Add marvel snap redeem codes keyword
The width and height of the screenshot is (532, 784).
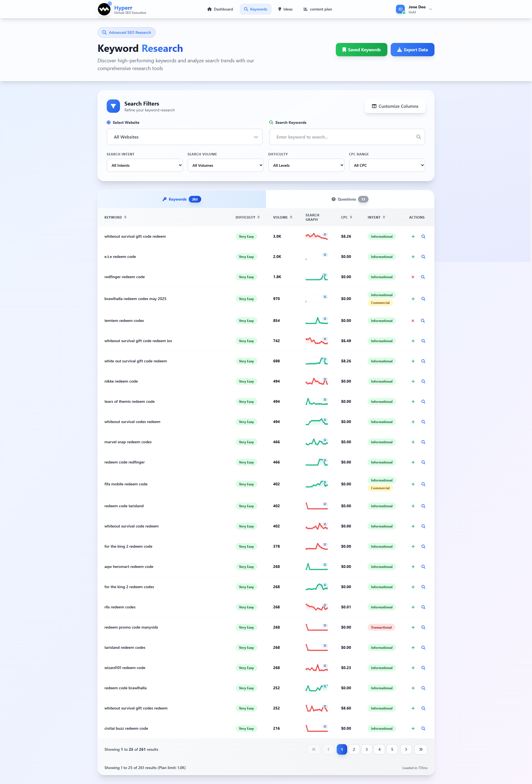point(413,442)
